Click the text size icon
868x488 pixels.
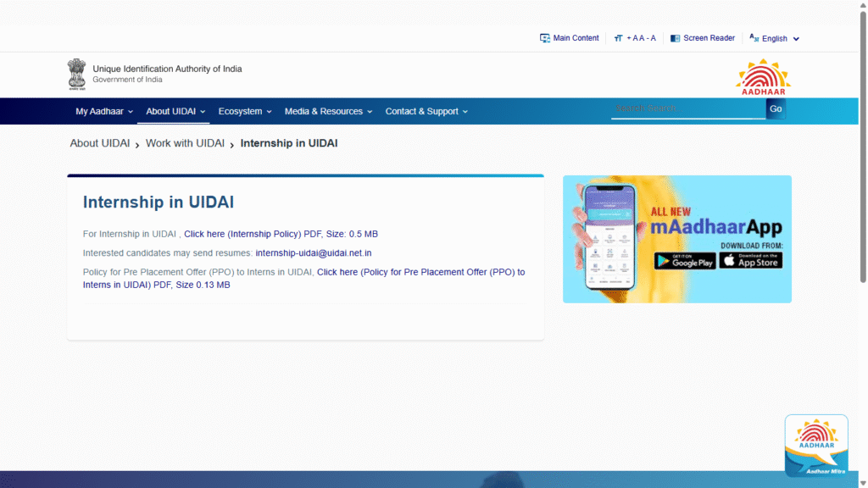coord(618,38)
